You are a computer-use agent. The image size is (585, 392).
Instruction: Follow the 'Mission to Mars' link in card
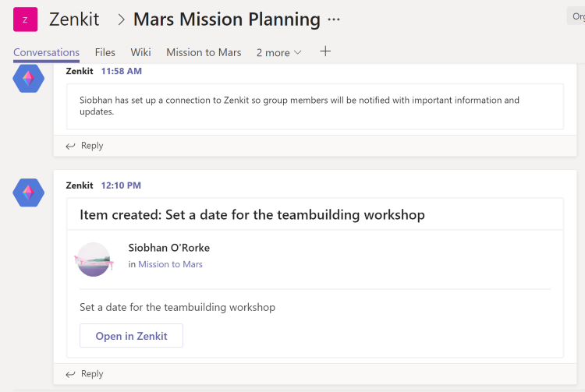[170, 264]
